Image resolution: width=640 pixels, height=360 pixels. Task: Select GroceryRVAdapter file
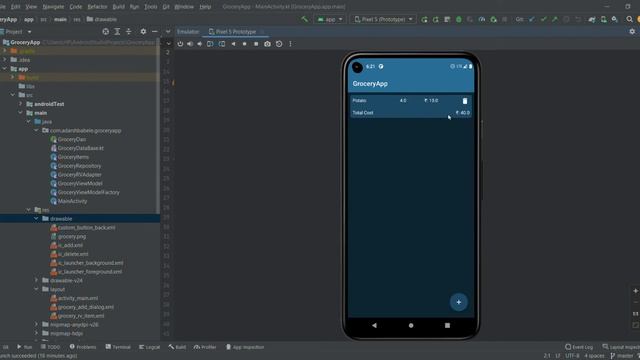pyautogui.click(x=80, y=174)
